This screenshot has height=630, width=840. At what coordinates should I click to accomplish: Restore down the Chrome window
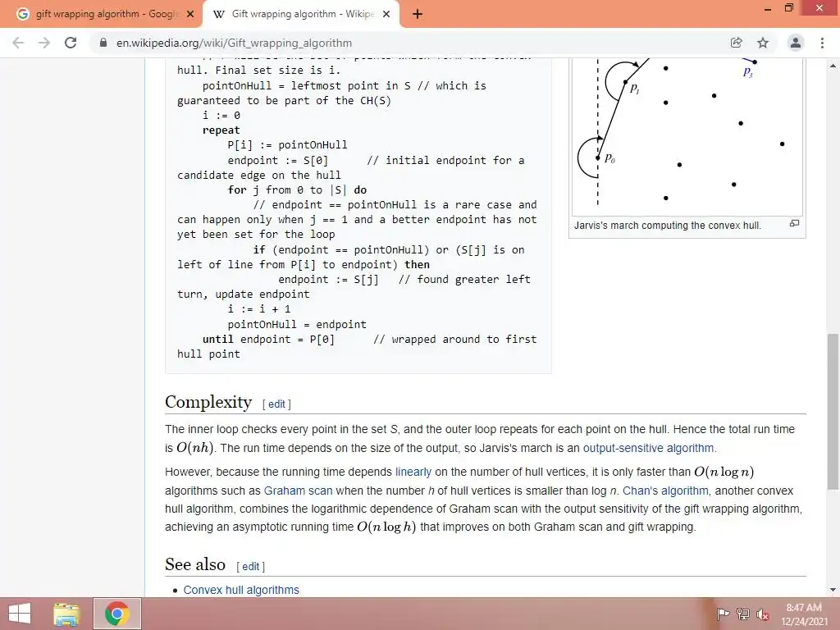click(x=789, y=8)
